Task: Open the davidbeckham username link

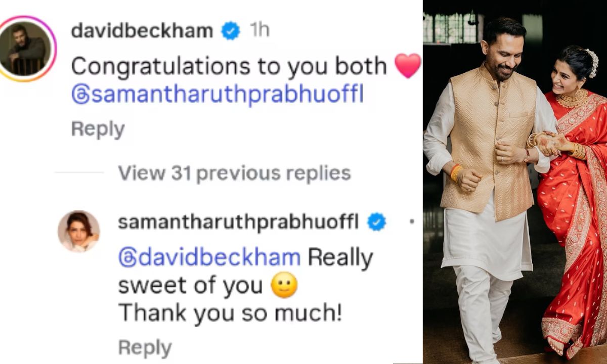Action: 142,31
